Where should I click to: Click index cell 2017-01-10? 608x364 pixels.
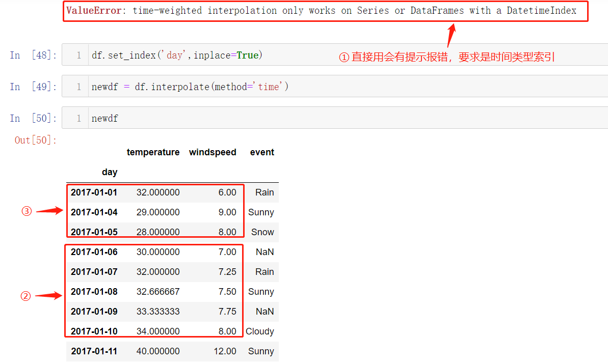point(94,331)
